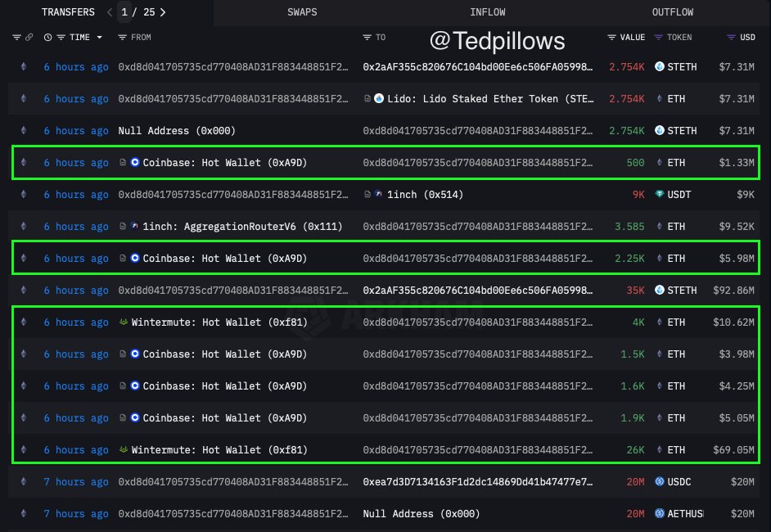Click the link icon in the header row
The height and width of the screenshot is (532, 771).
[x=29, y=37]
